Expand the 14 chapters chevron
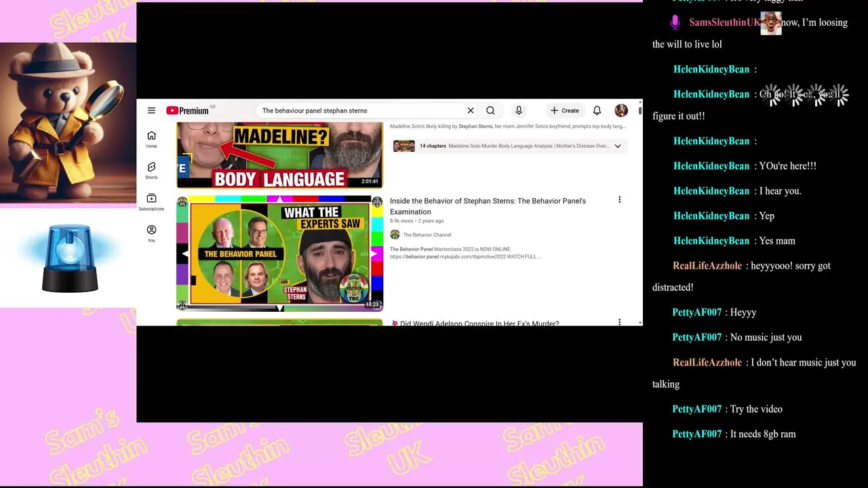Viewport: 868px width, 488px height. pos(618,146)
